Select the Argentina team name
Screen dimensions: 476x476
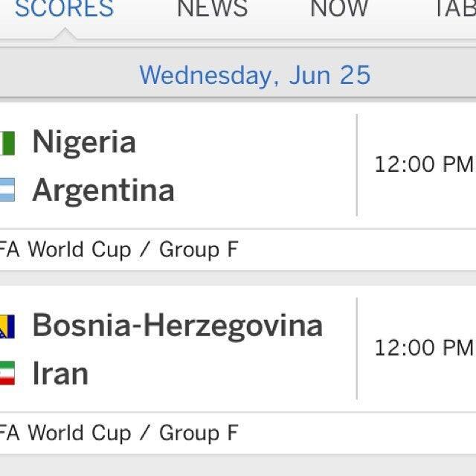click(103, 190)
